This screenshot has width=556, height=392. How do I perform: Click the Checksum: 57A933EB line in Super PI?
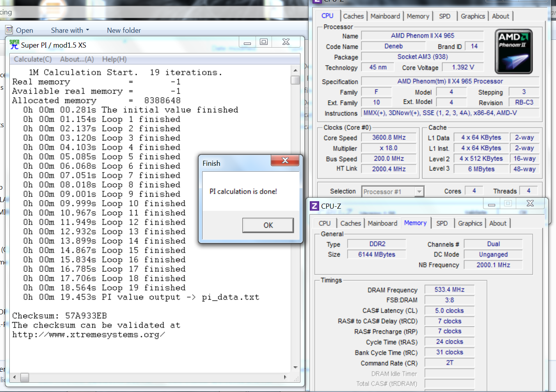click(x=59, y=316)
